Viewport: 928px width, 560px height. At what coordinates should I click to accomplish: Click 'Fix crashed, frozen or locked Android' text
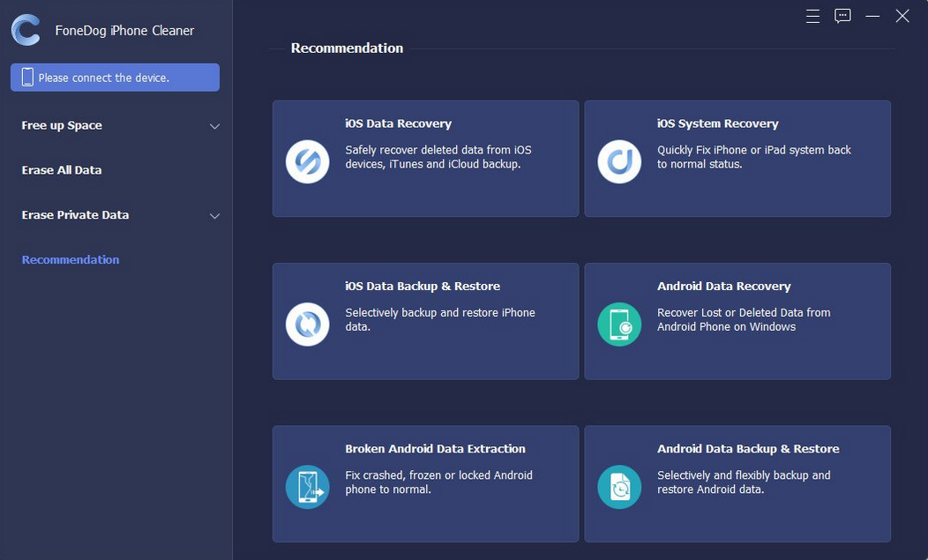click(x=439, y=482)
